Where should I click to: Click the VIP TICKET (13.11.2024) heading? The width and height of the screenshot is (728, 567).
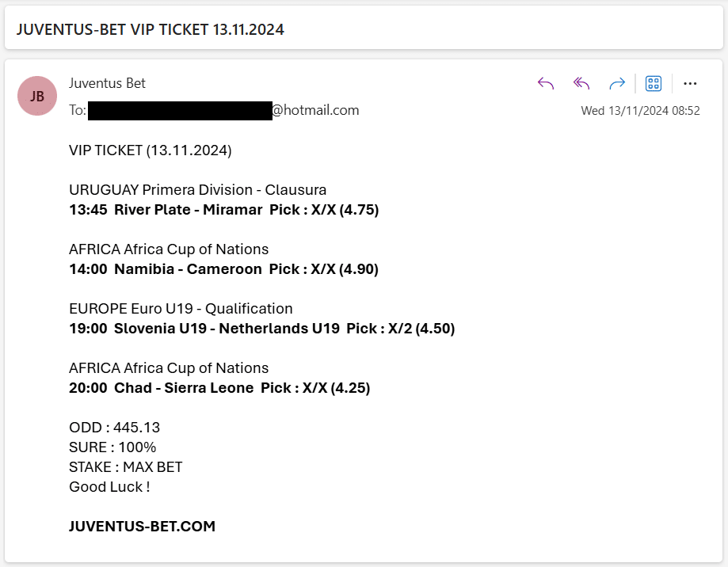coord(151,150)
